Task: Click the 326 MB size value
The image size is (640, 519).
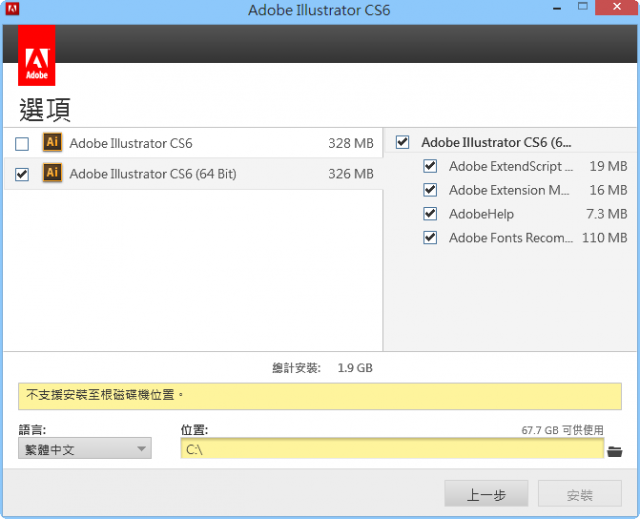Action: pyautogui.click(x=351, y=174)
